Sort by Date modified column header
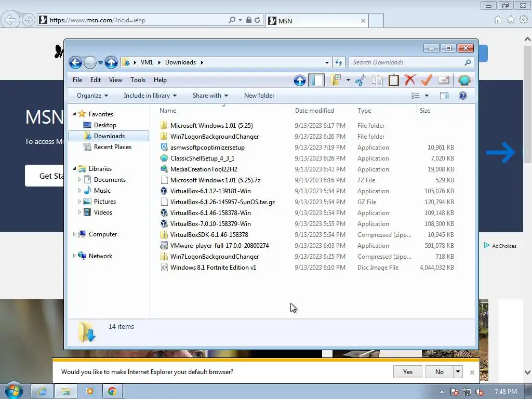This screenshot has height=399, width=532. coord(322,111)
